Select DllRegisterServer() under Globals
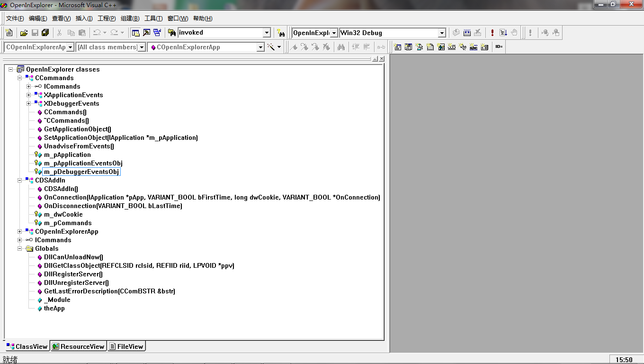The height and width of the screenshot is (364, 644). pyautogui.click(x=73, y=274)
